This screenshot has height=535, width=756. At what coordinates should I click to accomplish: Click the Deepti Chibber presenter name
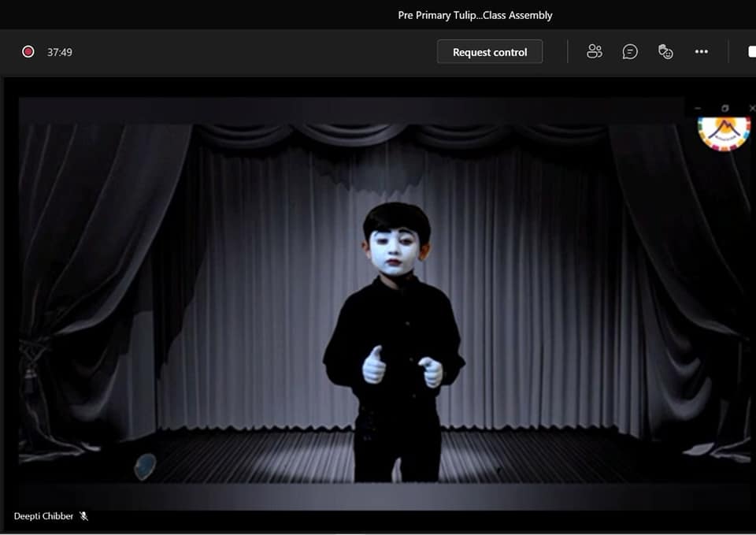coord(43,516)
